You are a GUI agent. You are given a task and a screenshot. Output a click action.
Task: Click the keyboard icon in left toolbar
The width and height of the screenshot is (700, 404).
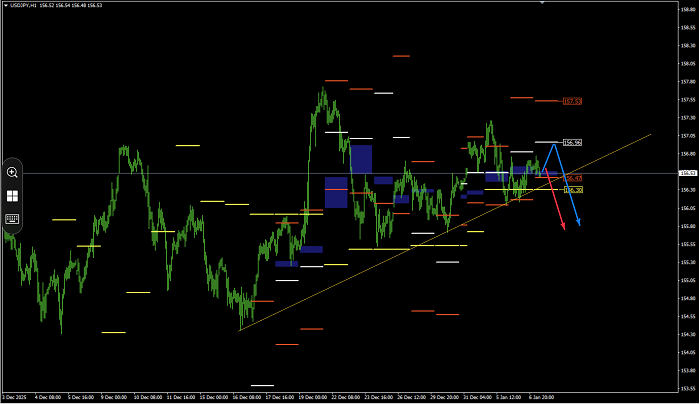pos(13,218)
